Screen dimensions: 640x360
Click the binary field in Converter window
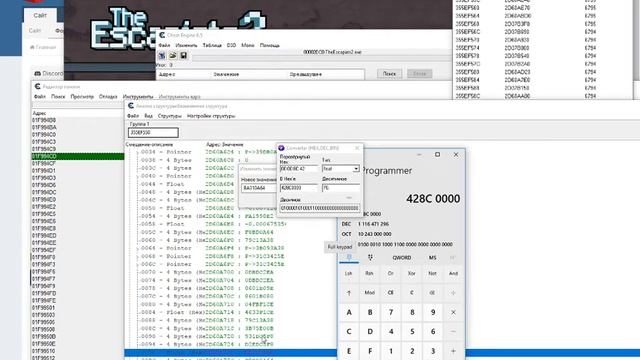320,208
